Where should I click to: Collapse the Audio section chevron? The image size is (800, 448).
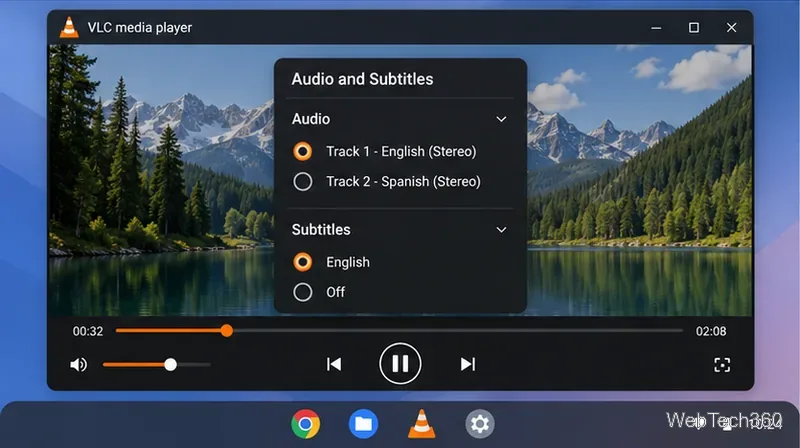click(502, 119)
